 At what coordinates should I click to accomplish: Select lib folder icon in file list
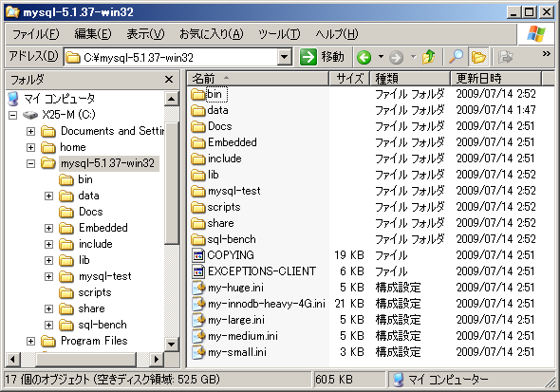197,175
